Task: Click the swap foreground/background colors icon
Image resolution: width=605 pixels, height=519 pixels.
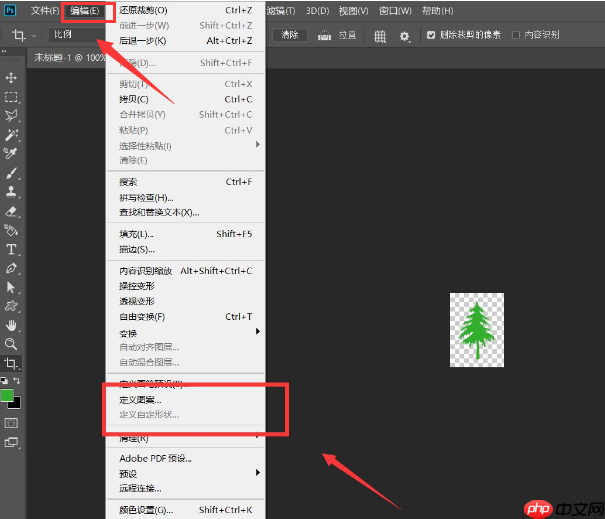Action: pyautogui.click(x=17, y=380)
